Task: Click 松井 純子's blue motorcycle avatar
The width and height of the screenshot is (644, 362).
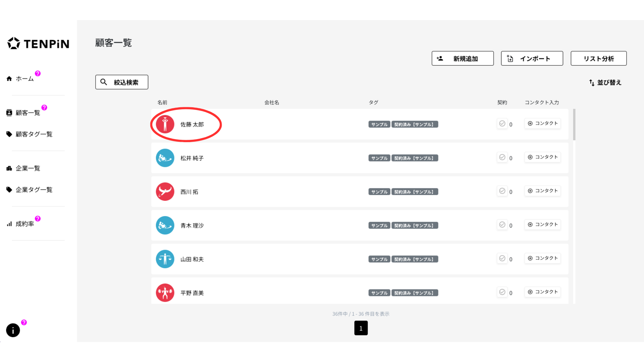Action: [x=165, y=158]
